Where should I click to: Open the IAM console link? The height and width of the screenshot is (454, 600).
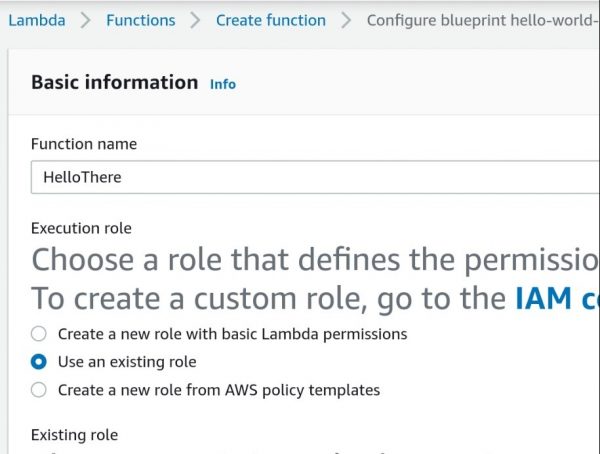coord(557,299)
